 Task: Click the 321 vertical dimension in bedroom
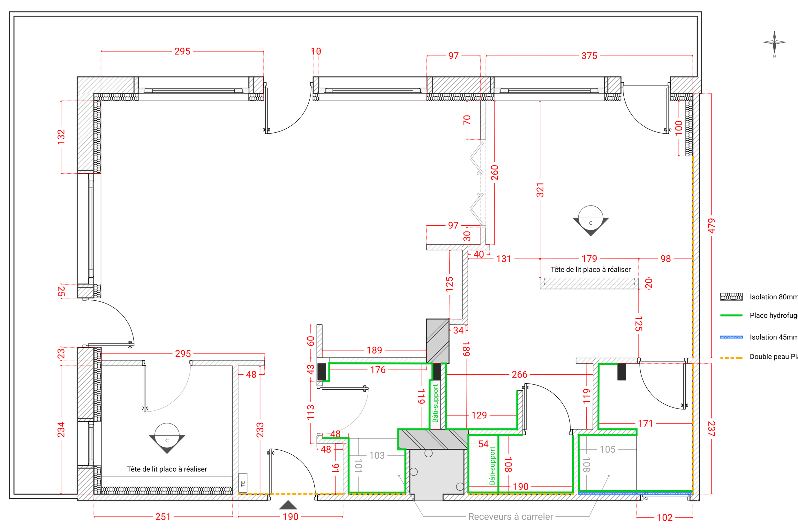click(x=540, y=190)
